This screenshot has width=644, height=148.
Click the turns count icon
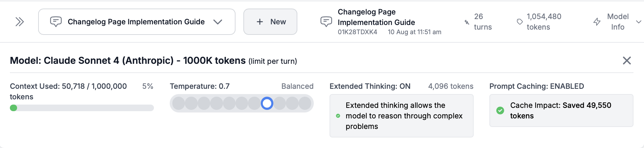coord(467,22)
